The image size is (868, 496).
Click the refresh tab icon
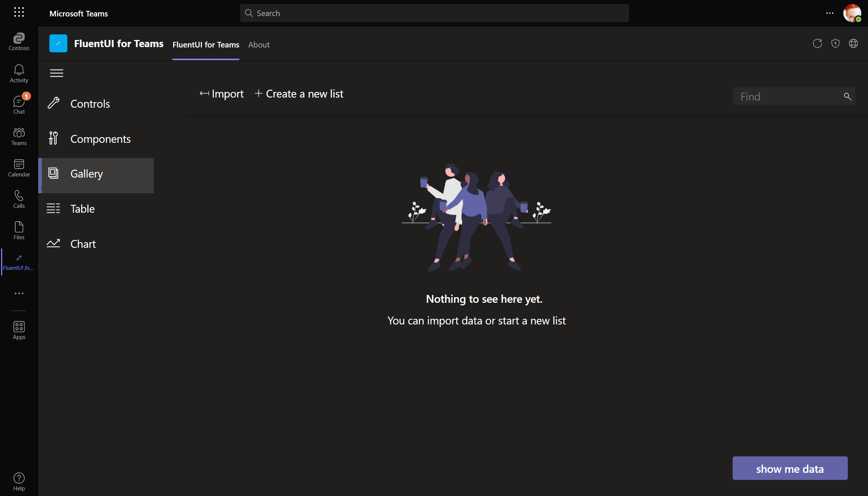(x=818, y=43)
